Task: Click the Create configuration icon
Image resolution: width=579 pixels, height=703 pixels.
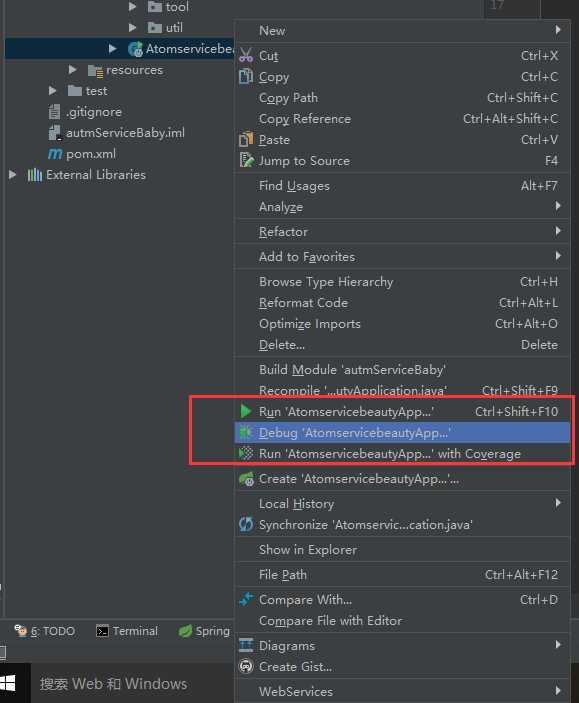Action: 246,479
